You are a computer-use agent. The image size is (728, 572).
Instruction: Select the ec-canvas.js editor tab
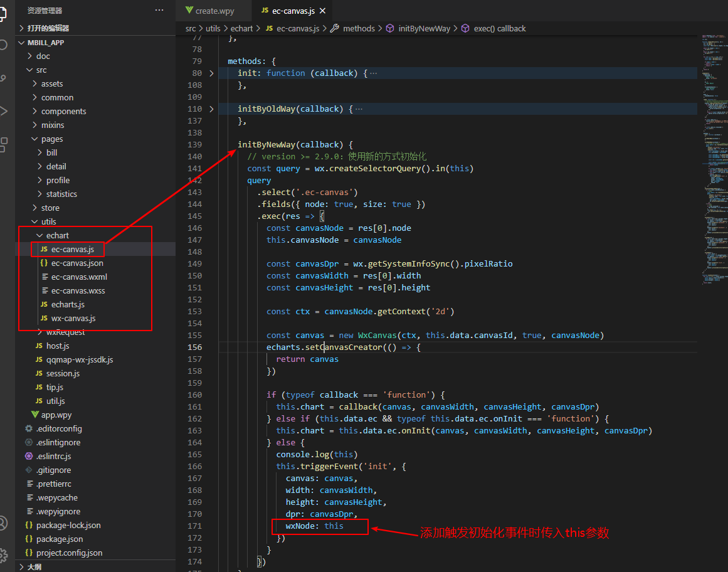(293, 11)
